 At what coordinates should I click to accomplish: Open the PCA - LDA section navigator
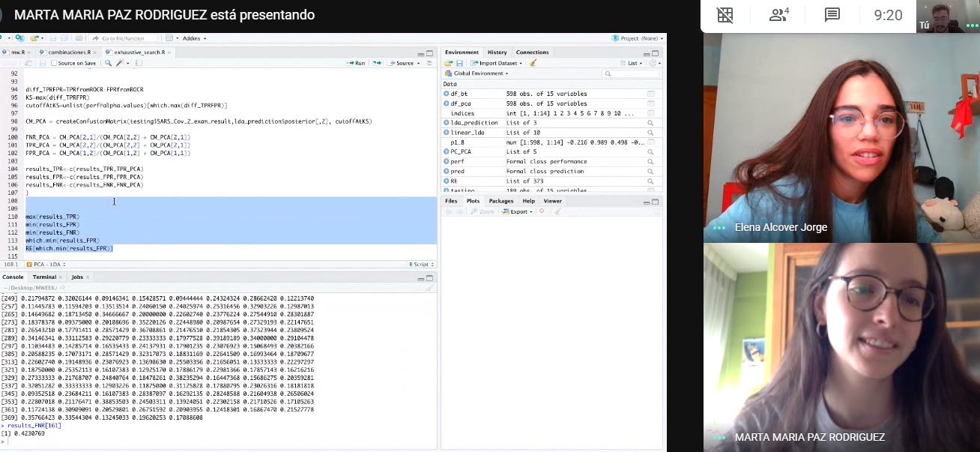[46, 265]
